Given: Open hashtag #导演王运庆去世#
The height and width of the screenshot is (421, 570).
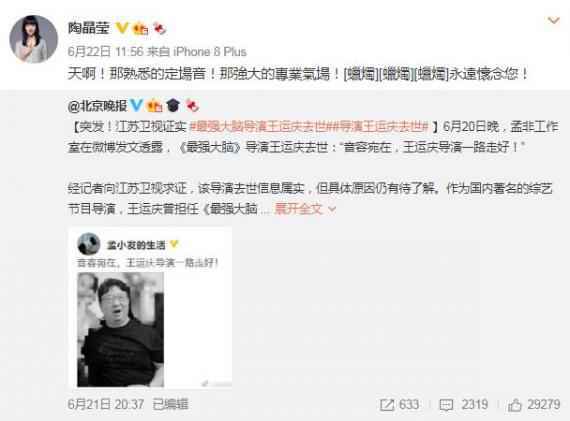Looking at the screenshot, I should [x=380, y=127].
